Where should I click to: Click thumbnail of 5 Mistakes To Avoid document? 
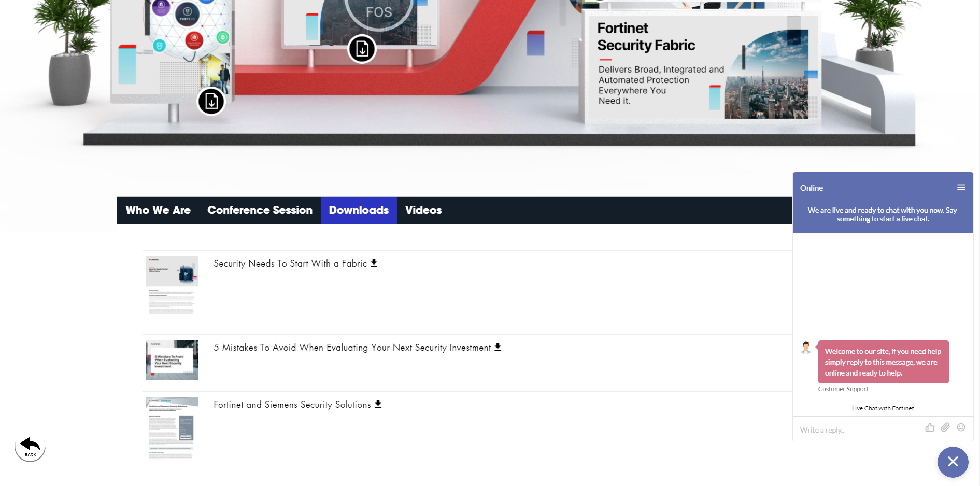(172, 360)
